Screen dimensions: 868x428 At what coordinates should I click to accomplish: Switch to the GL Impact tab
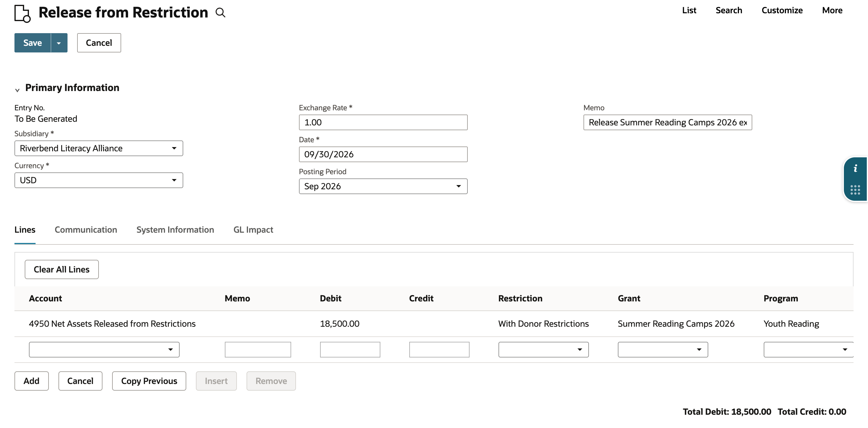(x=253, y=229)
